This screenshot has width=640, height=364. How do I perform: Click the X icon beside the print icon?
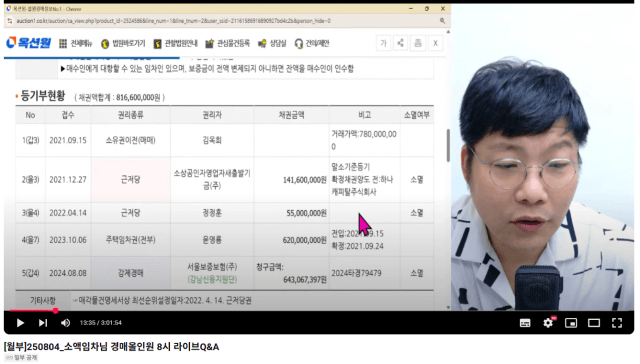pos(435,43)
